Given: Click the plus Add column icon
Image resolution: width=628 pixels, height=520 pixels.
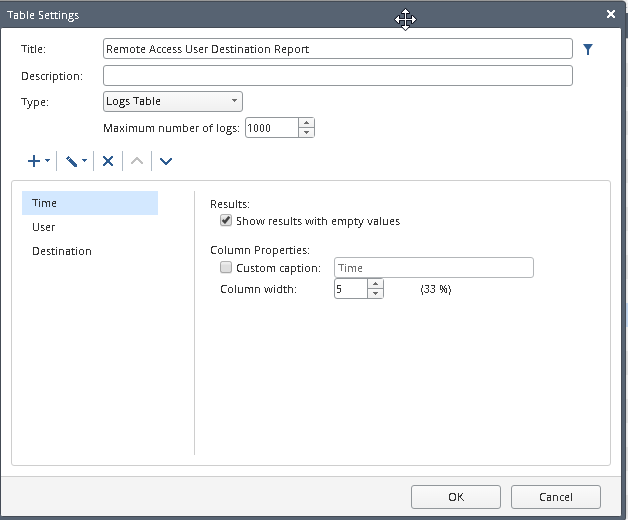Looking at the screenshot, I should 34,161.
